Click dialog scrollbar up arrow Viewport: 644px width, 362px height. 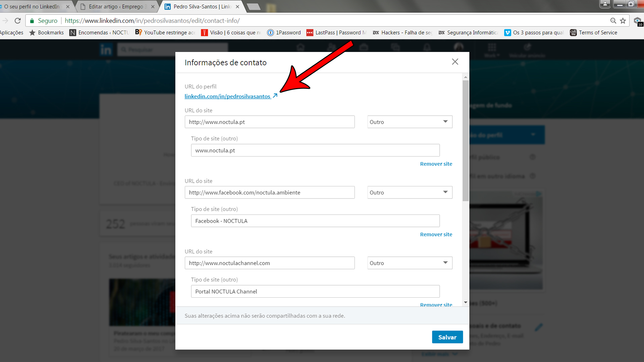[x=466, y=77]
